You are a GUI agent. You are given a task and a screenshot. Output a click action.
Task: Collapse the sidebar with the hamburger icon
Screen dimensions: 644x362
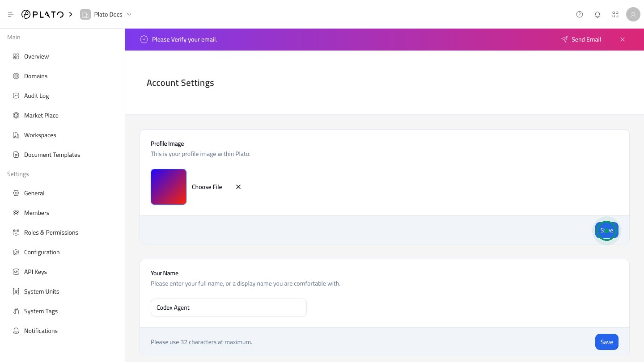coord(11,14)
